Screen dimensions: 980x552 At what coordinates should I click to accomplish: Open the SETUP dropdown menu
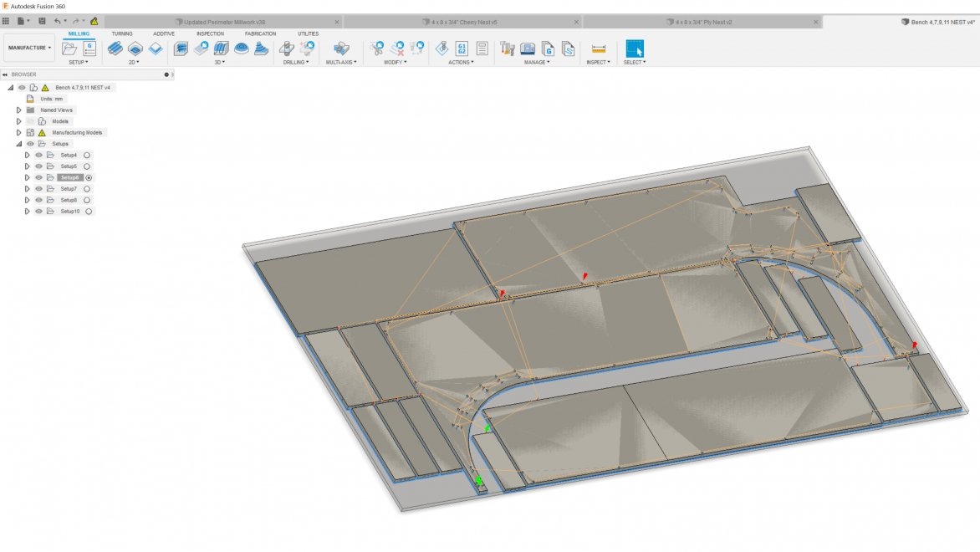(x=78, y=63)
